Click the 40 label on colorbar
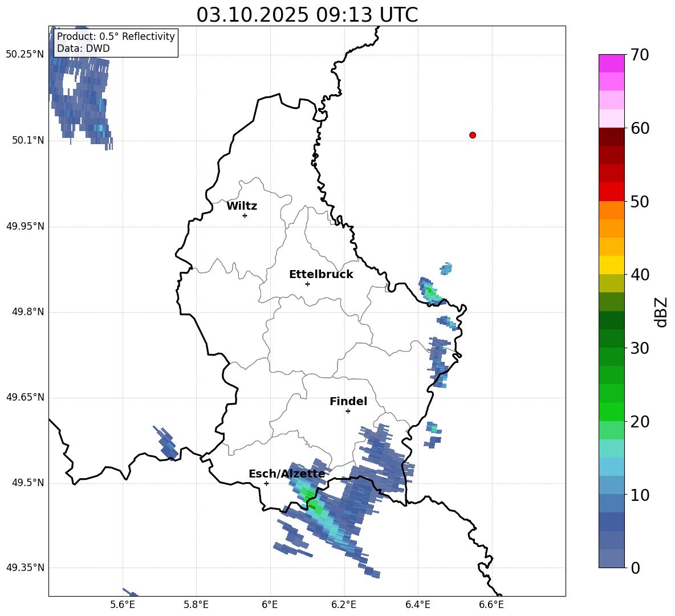The image size is (675, 616). tap(639, 275)
